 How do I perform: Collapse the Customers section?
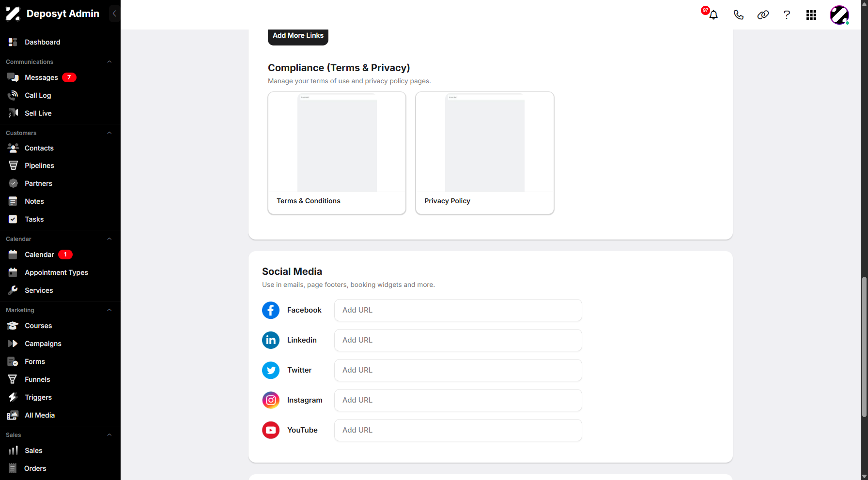[109, 133]
